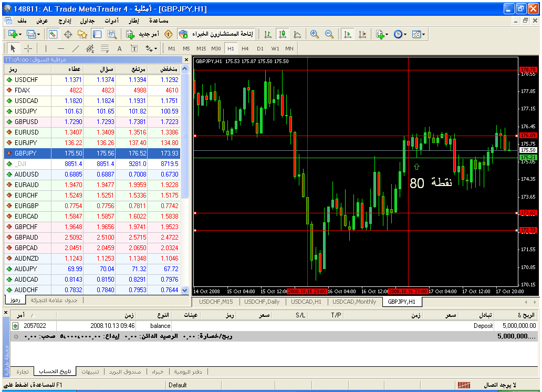542x392 pixels.
Task: Switch to the USDCAD,Monthly chart tab
Action: click(x=356, y=302)
